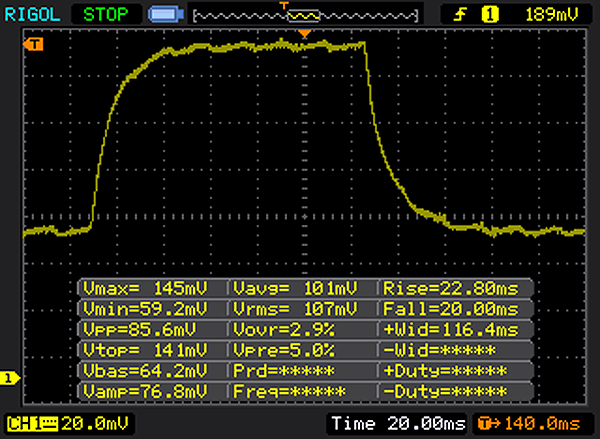Click the yellow channel 1 ground marker
This screenshot has width=600, height=439.
[x=10, y=378]
